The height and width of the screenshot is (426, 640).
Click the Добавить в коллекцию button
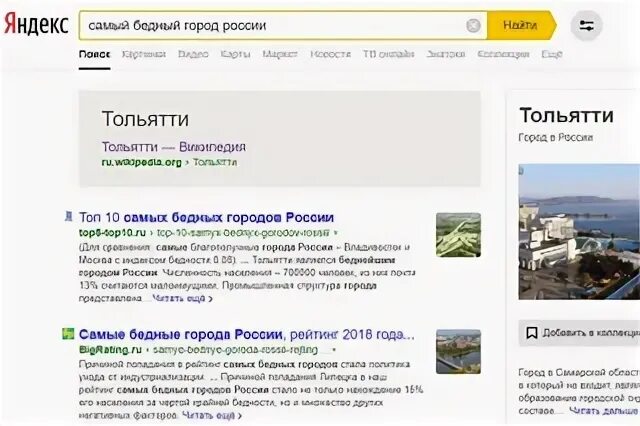tap(579, 333)
